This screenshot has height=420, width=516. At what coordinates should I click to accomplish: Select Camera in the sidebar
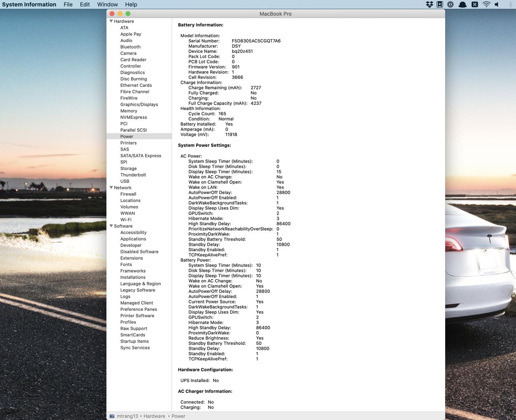pos(128,53)
